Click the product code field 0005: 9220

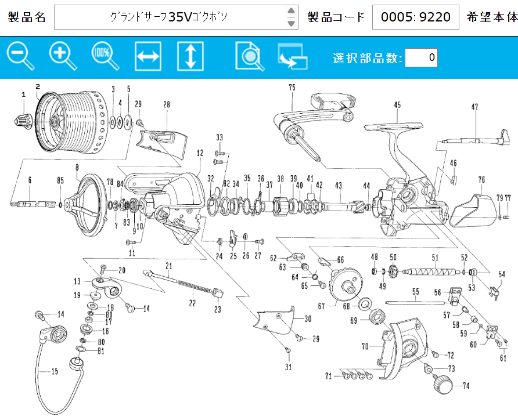click(x=416, y=17)
